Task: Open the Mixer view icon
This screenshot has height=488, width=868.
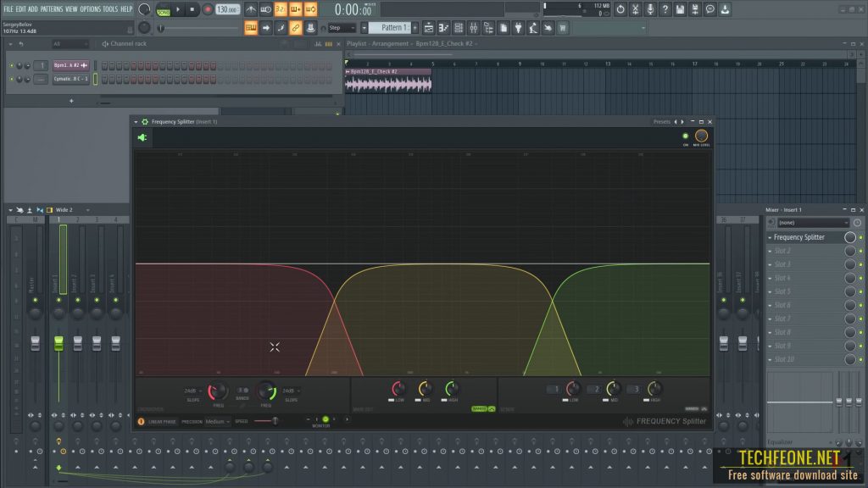Action: click(x=473, y=28)
